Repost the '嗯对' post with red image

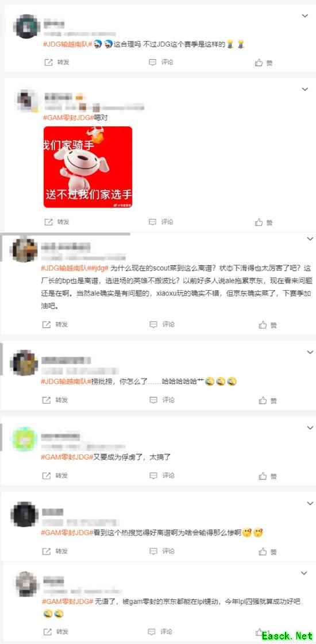pos(56,222)
